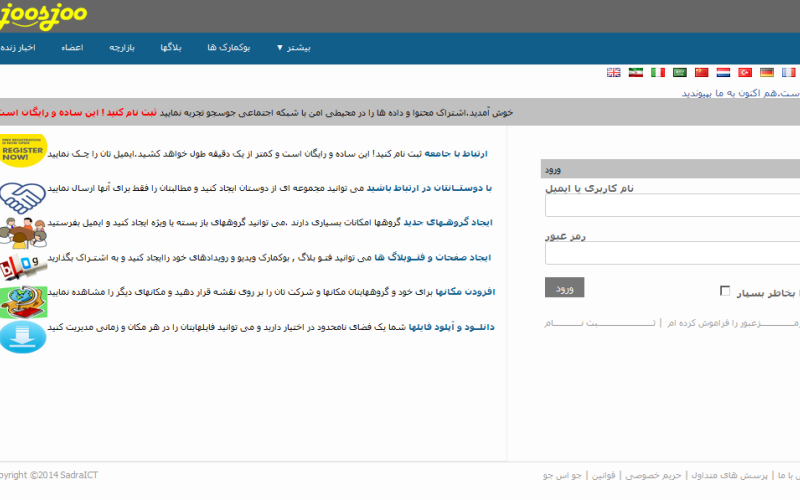The height and width of the screenshot is (500, 800).
Task: Open the حریم خصوصی footer link
Action: pyautogui.click(x=654, y=476)
